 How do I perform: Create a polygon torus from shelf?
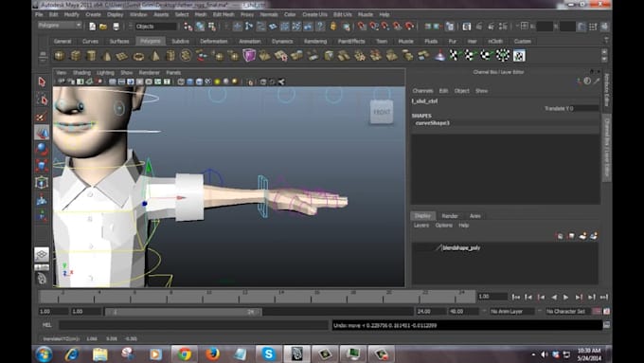[x=139, y=56]
